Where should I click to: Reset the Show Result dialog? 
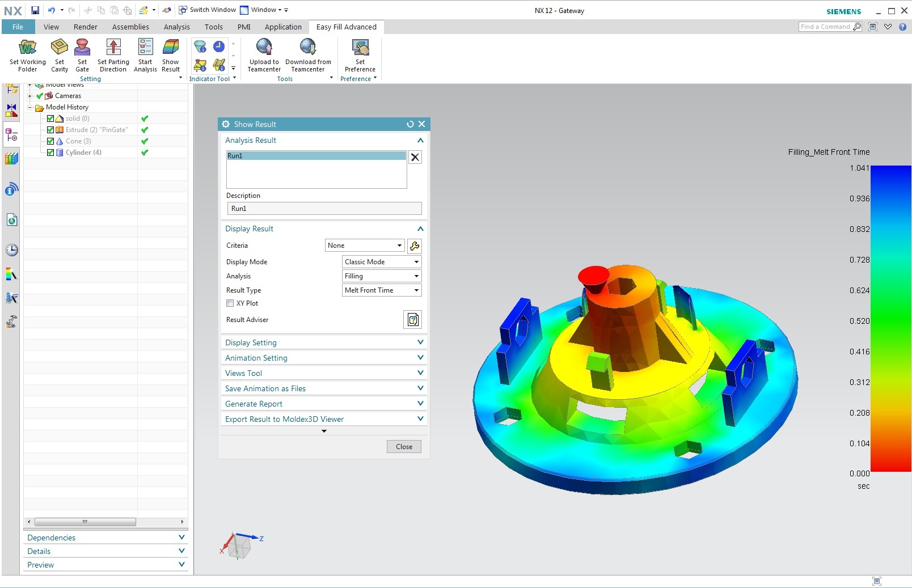point(410,124)
